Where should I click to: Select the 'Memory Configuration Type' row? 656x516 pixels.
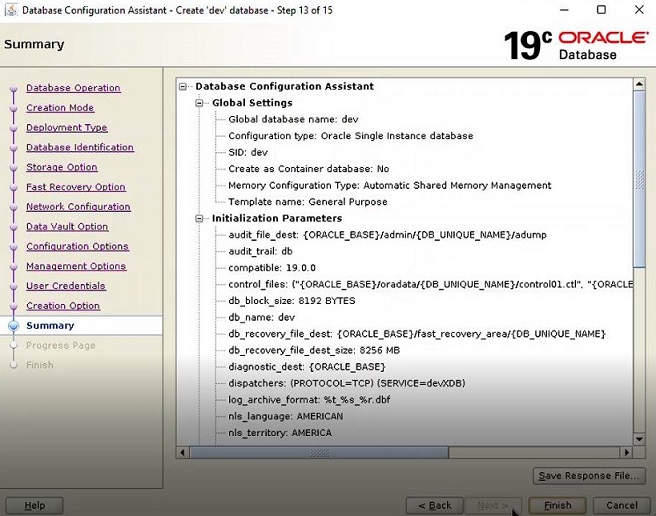click(390, 185)
